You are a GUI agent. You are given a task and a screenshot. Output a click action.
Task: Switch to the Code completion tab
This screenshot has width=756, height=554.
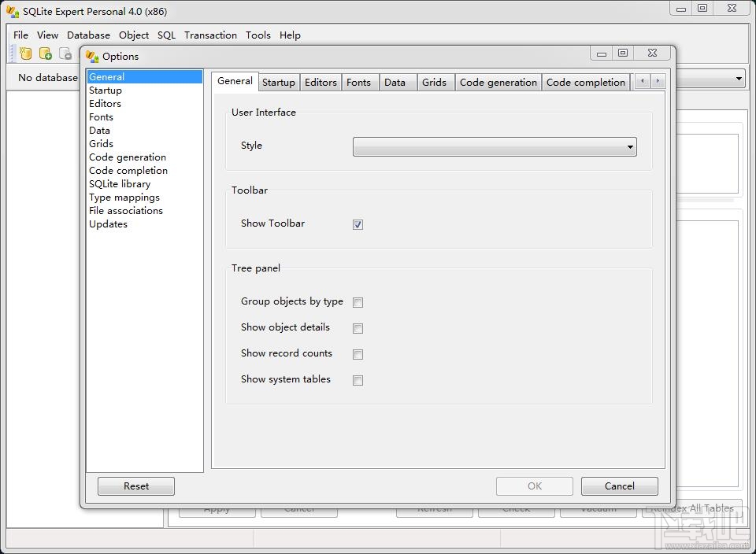[586, 82]
